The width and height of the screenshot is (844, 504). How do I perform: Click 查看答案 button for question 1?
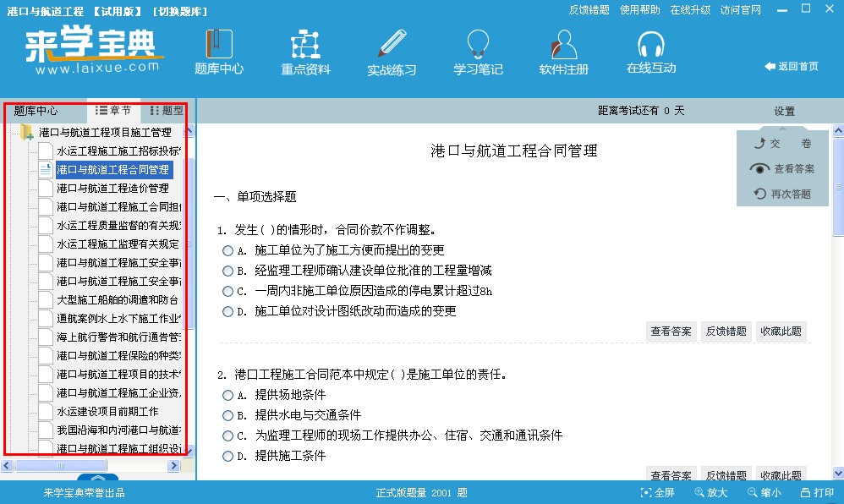pyautogui.click(x=671, y=331)
